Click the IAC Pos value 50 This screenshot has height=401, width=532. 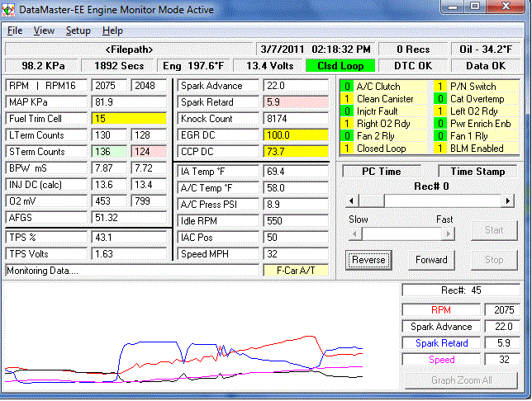click(x=296, y=238)
